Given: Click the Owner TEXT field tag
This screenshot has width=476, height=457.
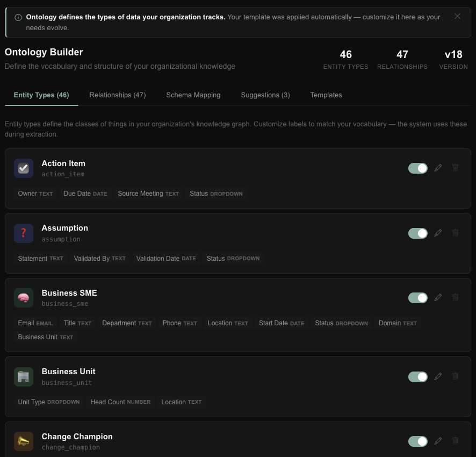Looking at the screenshot, I should coord(35,194).
